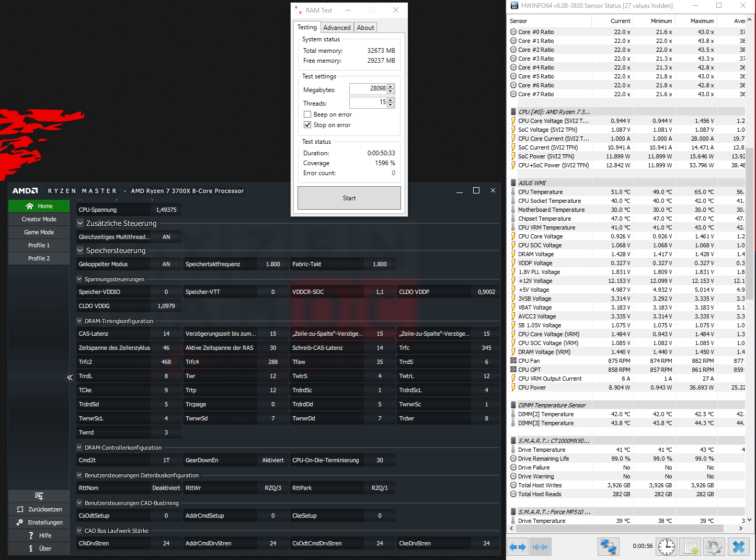Collapse Benutzersteuerungen Datenbuskonfiguration section
The height and width of the screenshot is (560, 756).
pos(79,475)
